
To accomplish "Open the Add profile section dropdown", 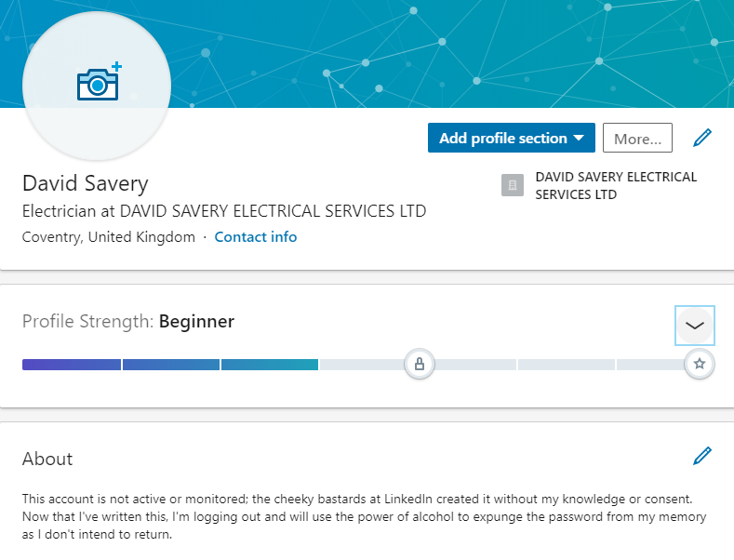I will [511, 138].
